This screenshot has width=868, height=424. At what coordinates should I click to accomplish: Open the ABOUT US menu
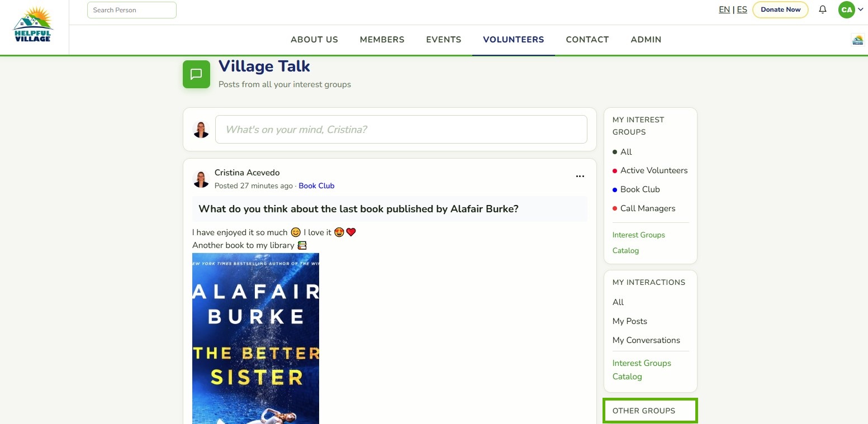tap(314, 40)
